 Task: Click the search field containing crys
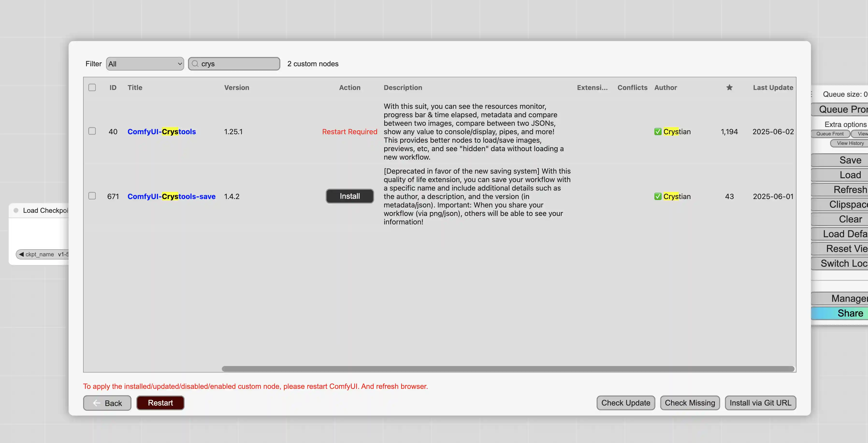point(234,64)
